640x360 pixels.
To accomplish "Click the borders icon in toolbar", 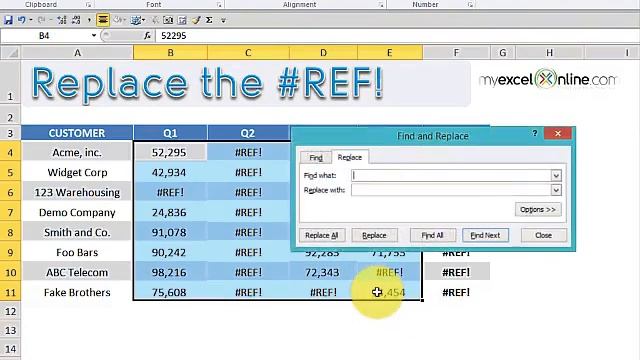I will click(136, 20).
